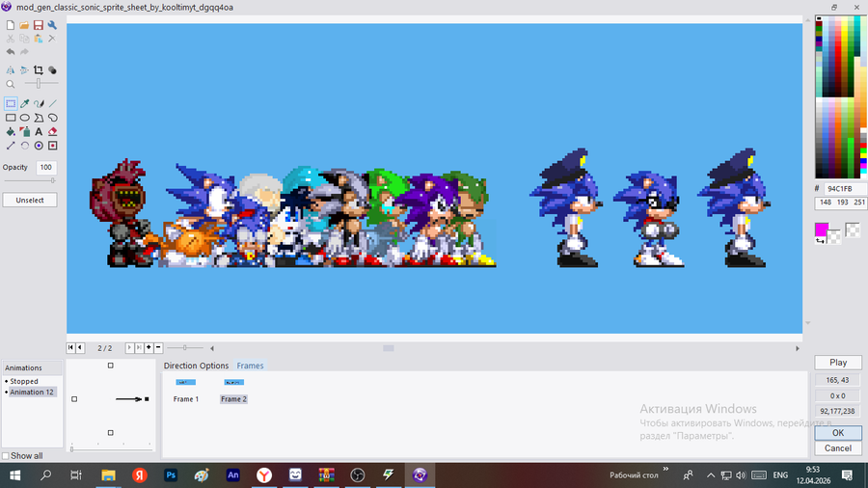Click the hex color field 94C1FB

point(845,189)
